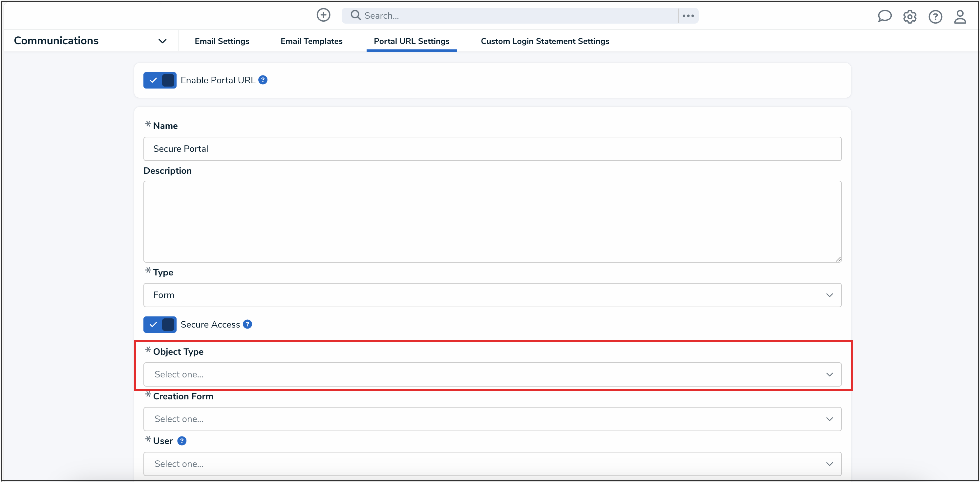Toggle off Enable Portal URL switch
980x482 pixels.
click(160, 80)
